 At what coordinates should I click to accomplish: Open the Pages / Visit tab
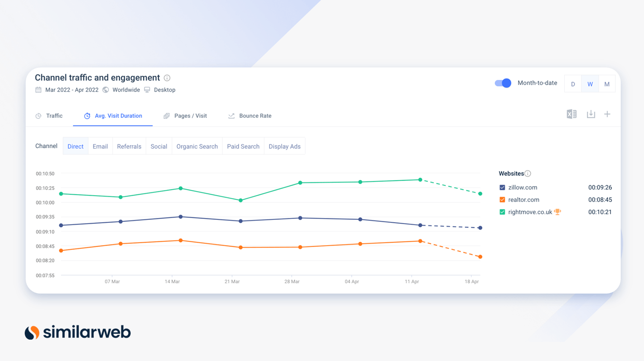pos(185,116)
